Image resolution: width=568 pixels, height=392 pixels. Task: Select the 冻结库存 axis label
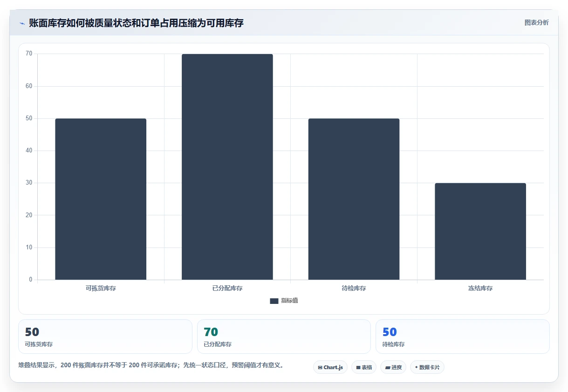click(x=480, y=289)
